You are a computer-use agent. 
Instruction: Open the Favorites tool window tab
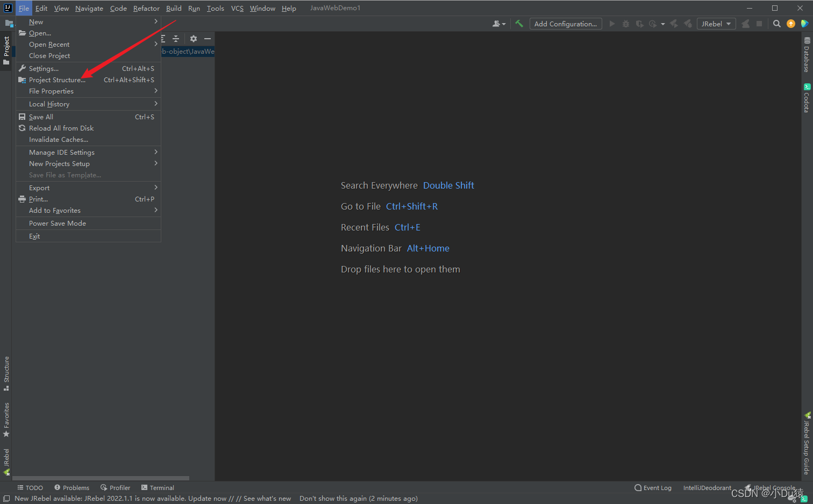tap(6, 420)
